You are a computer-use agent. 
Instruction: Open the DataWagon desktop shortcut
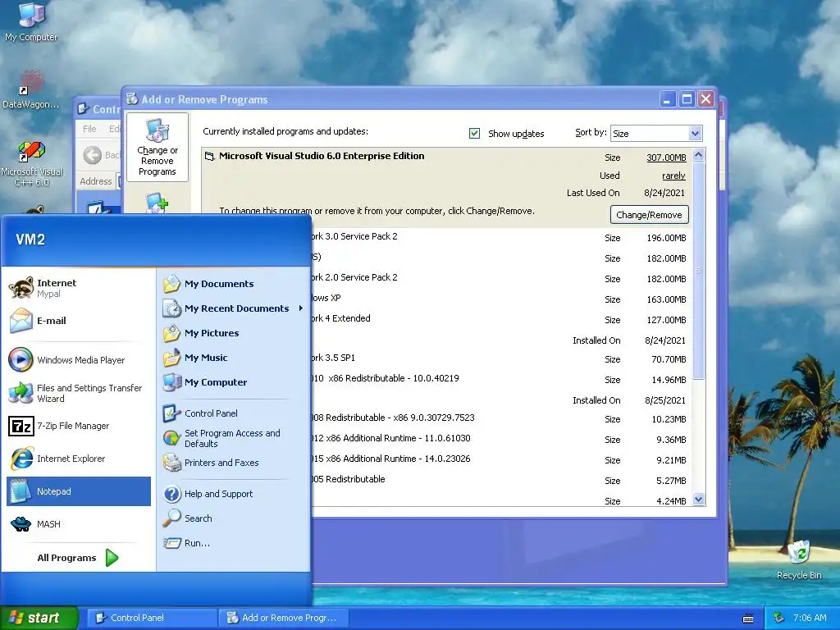point(30,90)
